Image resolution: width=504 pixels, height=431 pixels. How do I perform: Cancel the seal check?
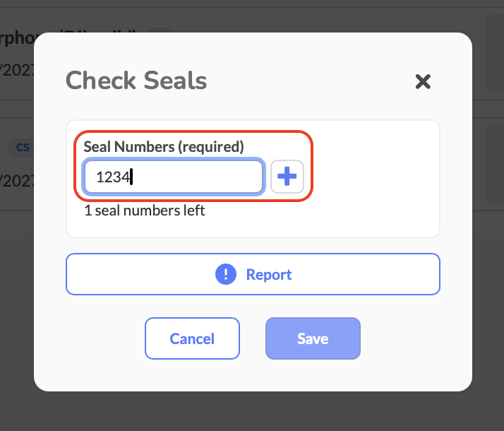(192, 338)
